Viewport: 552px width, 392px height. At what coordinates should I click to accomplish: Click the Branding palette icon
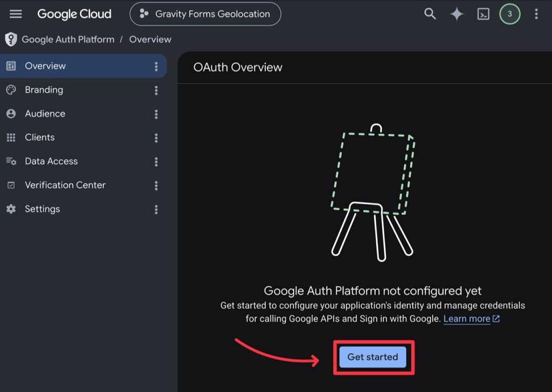tap(11, 90)
